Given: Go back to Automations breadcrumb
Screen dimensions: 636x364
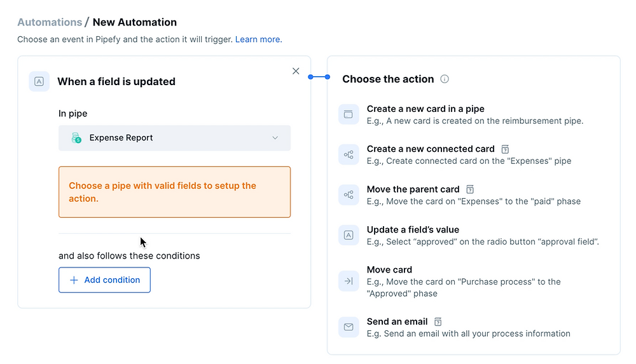Looking at the screenshot, I should point(50,22).
